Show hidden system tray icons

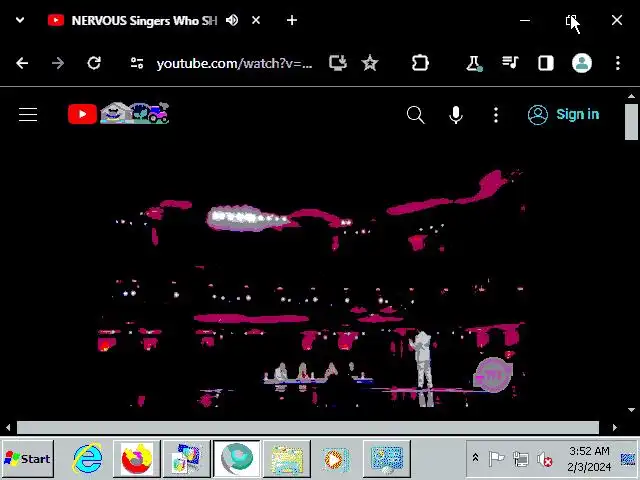coord(475,458)
